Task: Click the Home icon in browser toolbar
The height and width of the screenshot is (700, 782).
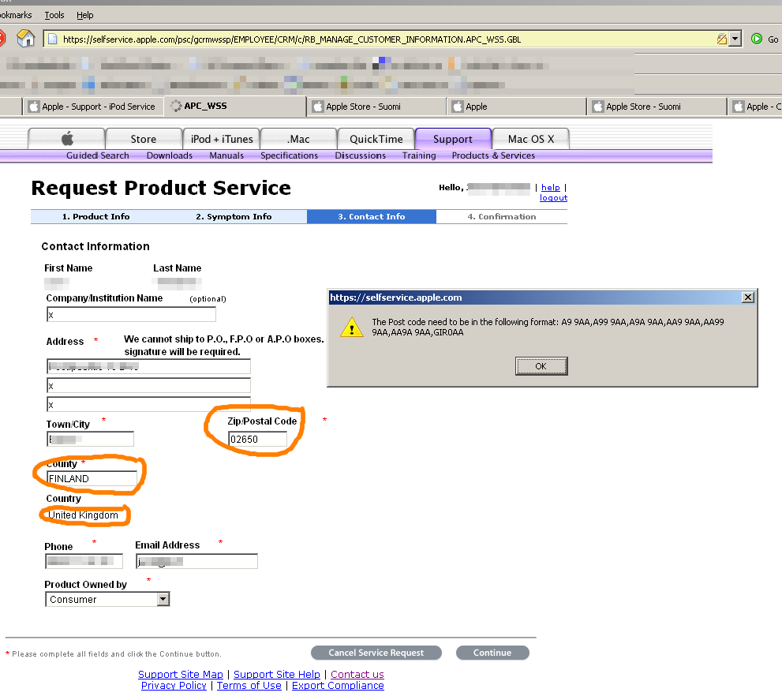Action: (26, 39)
